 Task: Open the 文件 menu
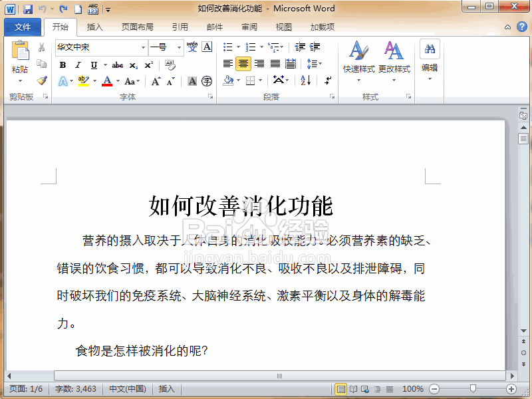23,27
